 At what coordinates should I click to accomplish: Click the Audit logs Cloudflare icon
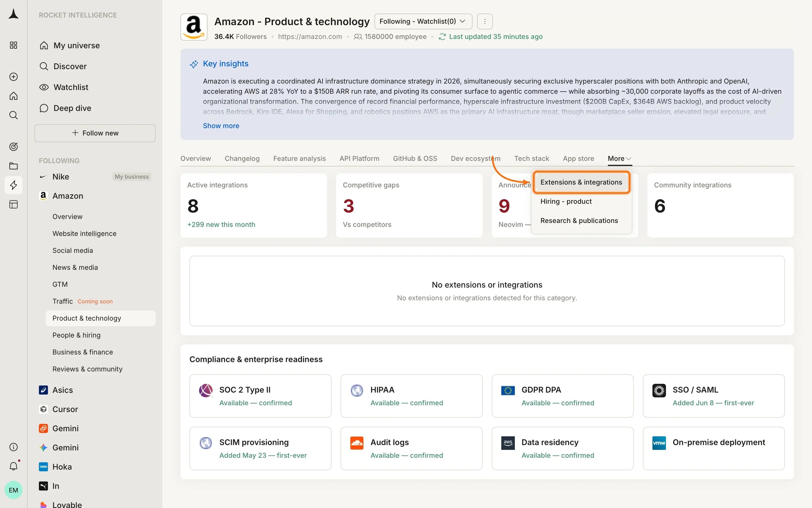[x=357, y=443]
